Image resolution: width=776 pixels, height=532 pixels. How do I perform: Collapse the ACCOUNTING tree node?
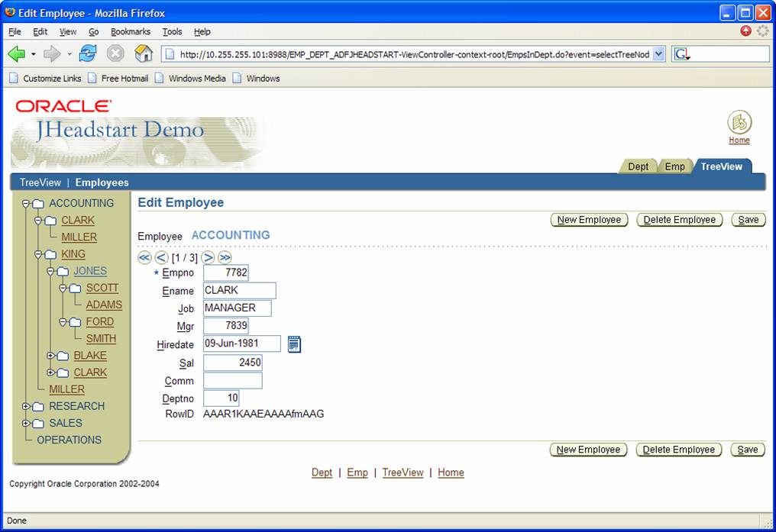(26, 204)
